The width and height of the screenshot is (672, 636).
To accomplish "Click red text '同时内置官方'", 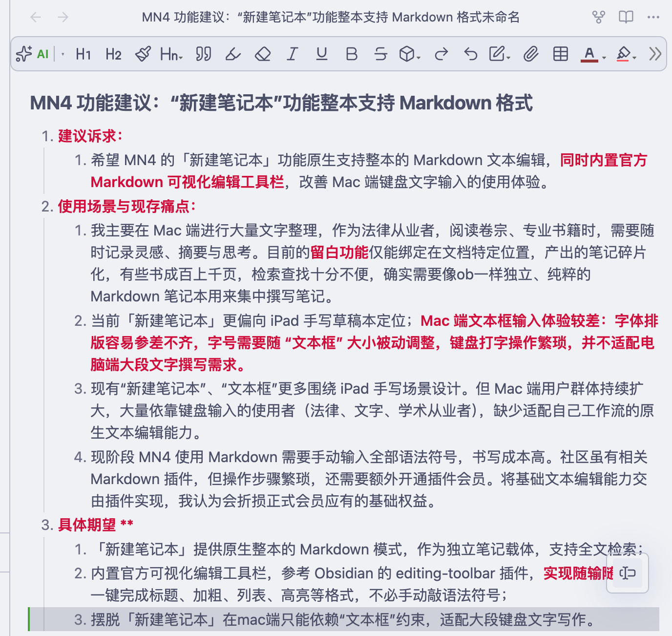I will [x=604, y=160].
